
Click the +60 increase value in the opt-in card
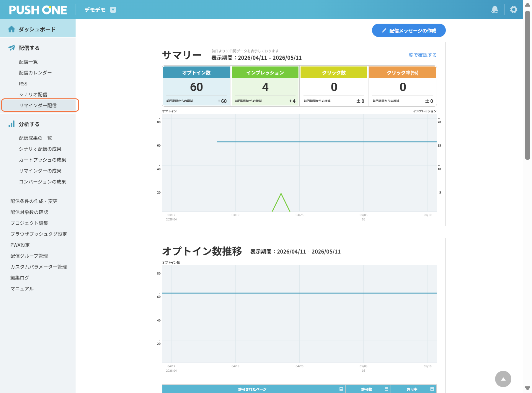[222, 101]
